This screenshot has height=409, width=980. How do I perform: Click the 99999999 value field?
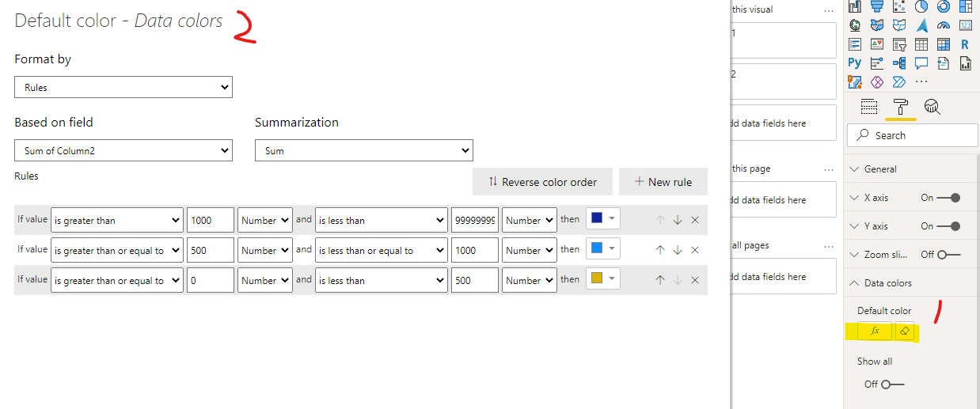[x=475, y=220]
